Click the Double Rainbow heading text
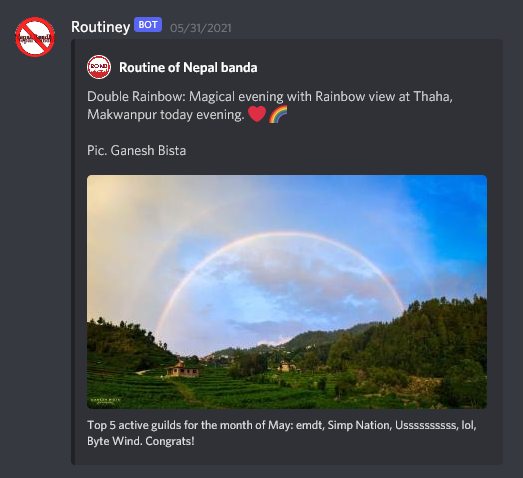The width and height of the screenshot is (523, 478). [136, 96]
